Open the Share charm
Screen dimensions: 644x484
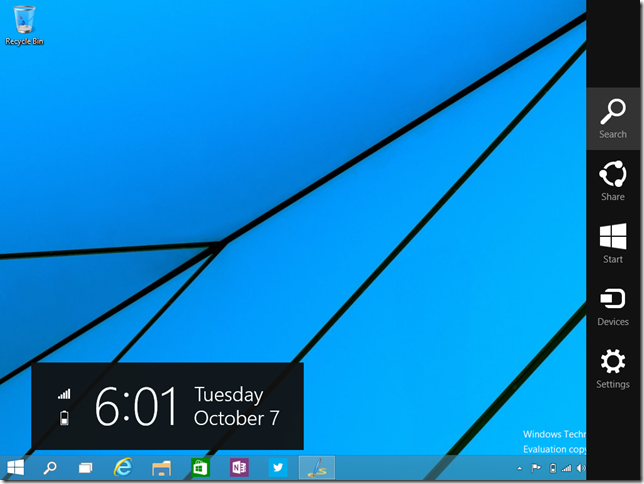coord(613,181)
